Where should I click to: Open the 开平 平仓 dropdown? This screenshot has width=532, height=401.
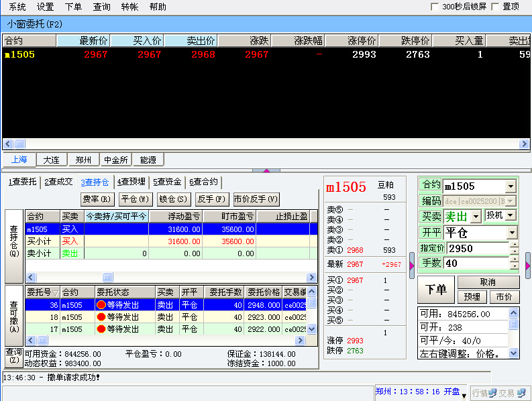coord(512,232)
